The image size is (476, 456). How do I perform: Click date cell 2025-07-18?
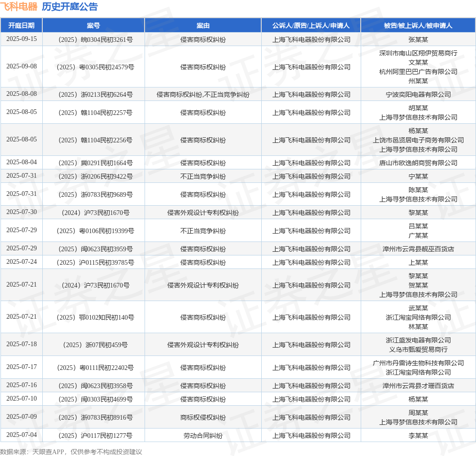[21, 344]
